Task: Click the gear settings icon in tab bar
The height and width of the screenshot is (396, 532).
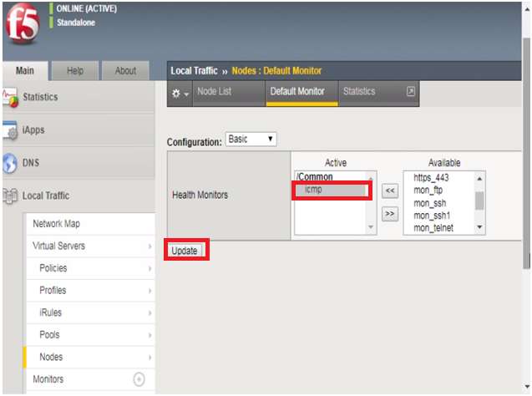Action: (178, 93)
